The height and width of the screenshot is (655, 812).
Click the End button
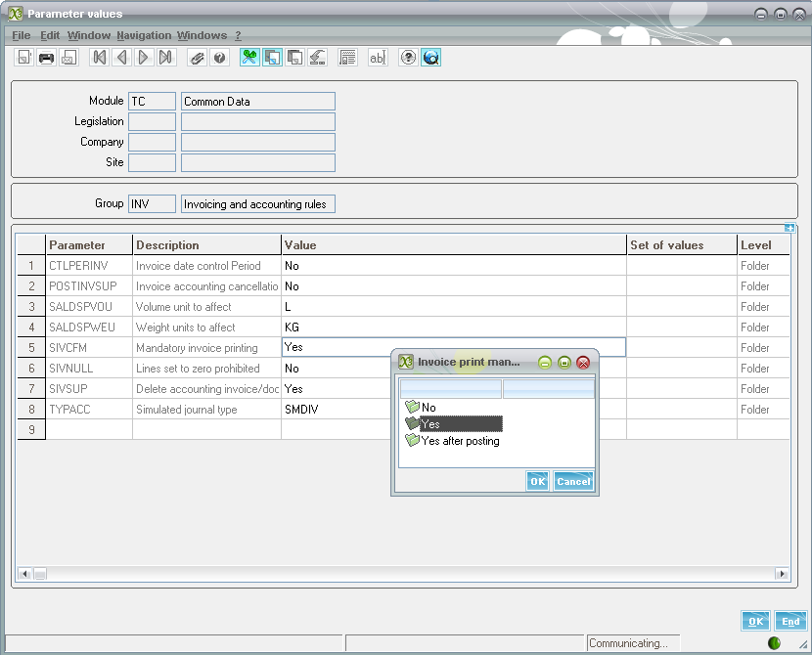point(790,622)
